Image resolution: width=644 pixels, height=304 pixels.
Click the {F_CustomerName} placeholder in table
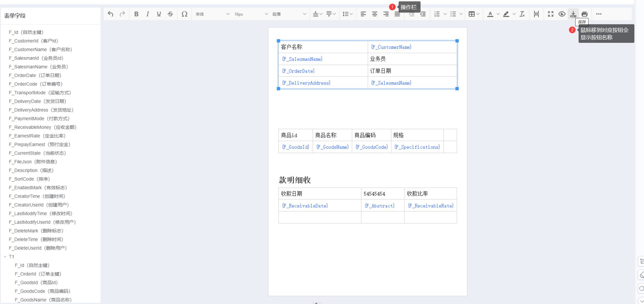391,47
